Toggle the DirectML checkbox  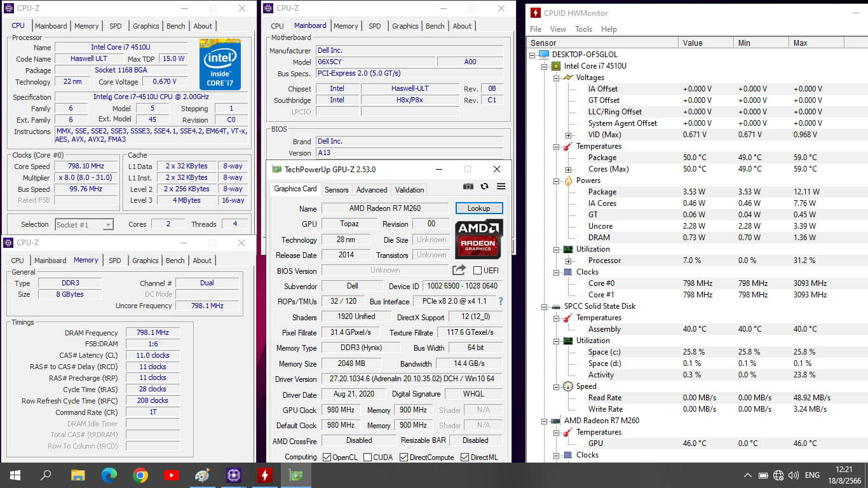[465, 457]
